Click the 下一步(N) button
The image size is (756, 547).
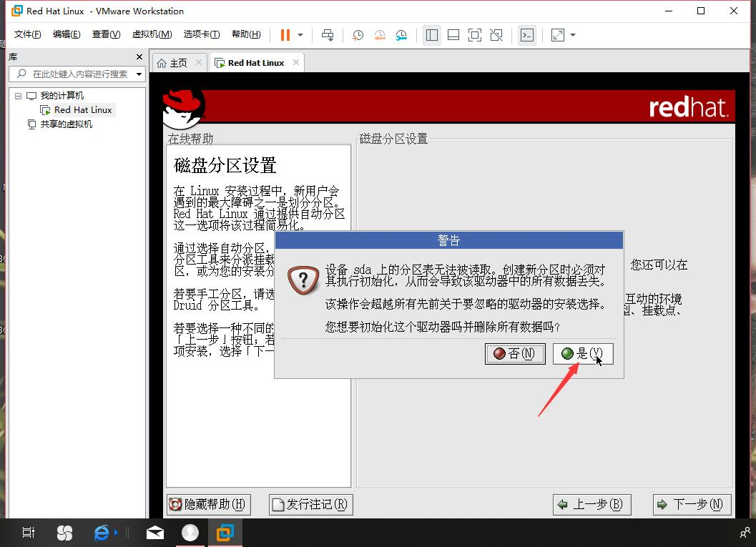[x=692, y=505]
